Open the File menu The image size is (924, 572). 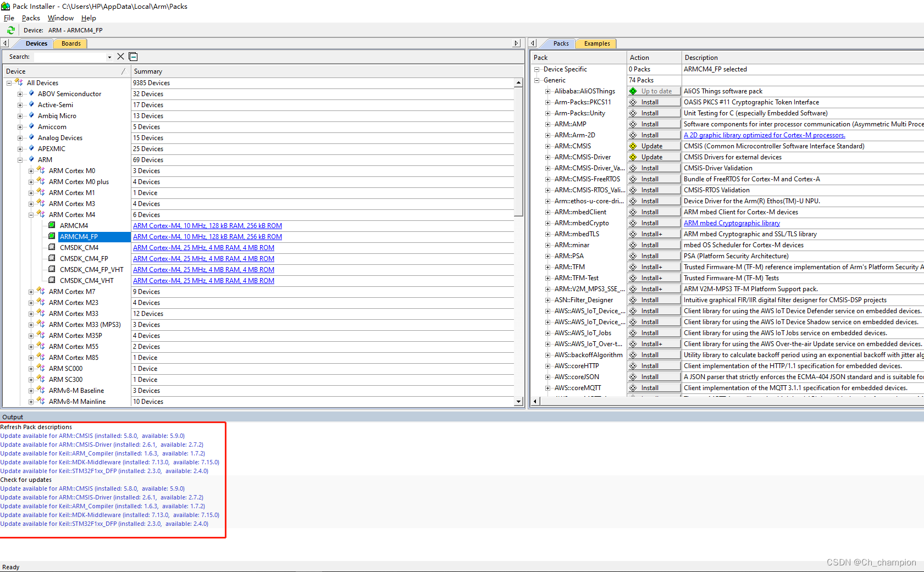pyautogui.click(x=9, y=18)
